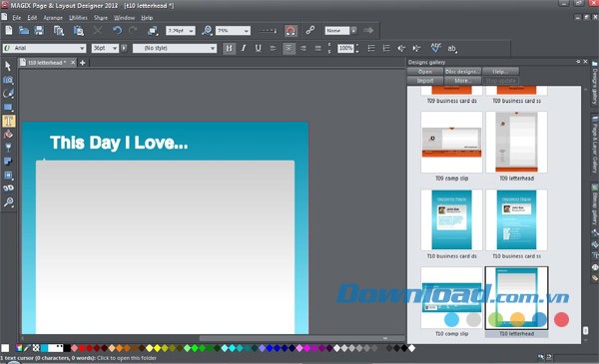
Task: Open the Utilities menu
Action: pyautogui.click(x=78, y=18)
